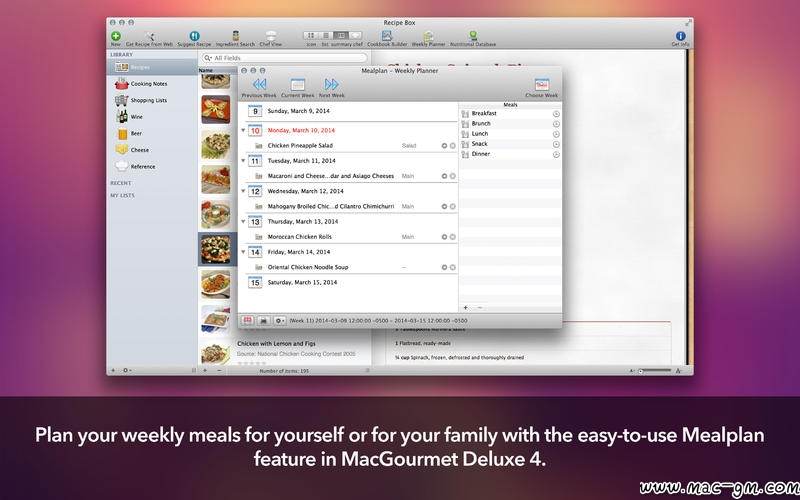Screen dimensions: 800x500
Task: Open the Nutritional Database
Action: [473, 36]
